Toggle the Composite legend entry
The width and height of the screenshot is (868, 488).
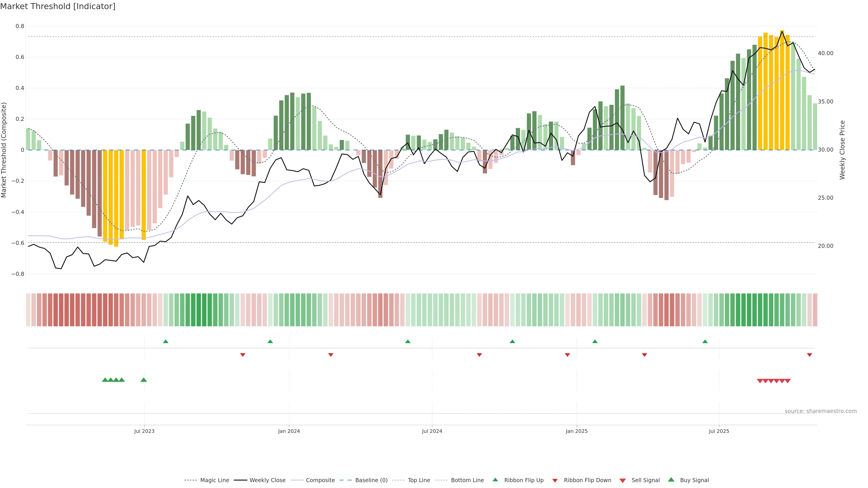[x=320, y=480]
